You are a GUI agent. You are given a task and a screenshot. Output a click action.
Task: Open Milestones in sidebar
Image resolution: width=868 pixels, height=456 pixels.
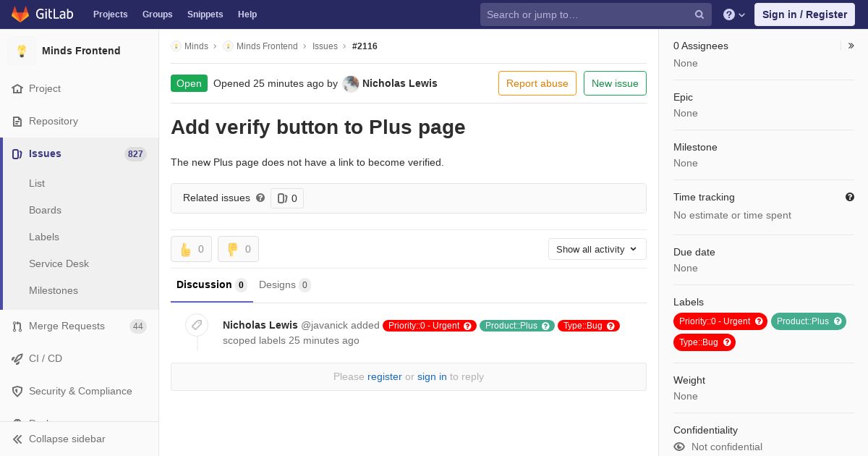pyautogui.click(x=54, y=290)
